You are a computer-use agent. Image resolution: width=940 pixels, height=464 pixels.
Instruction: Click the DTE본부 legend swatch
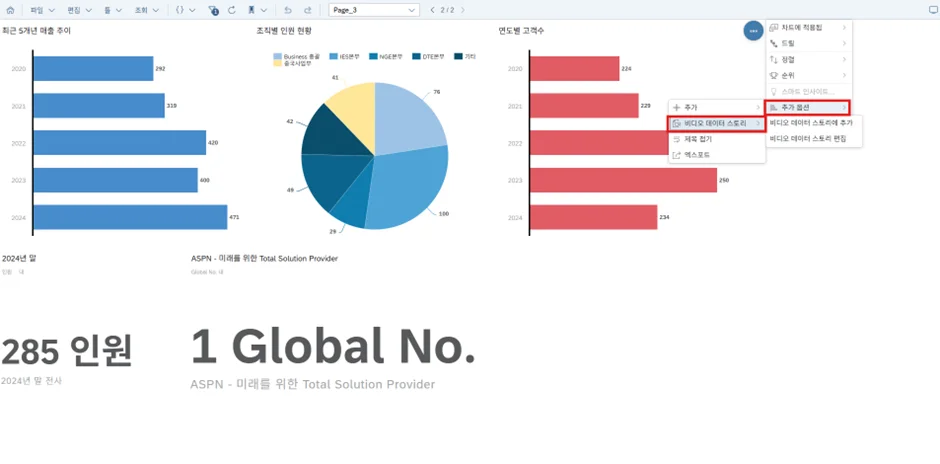416,56
